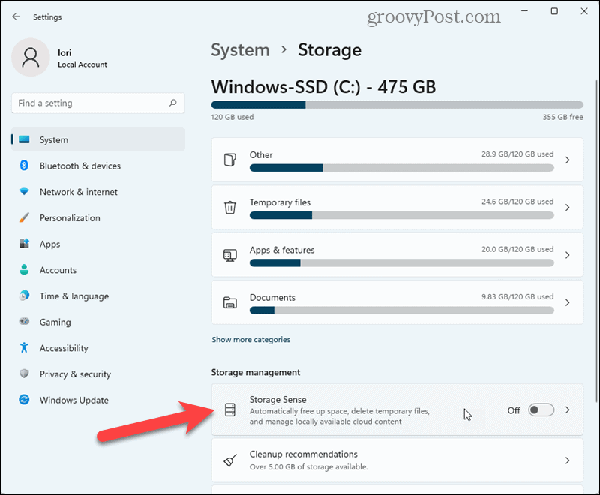This screenshot has height=495, width=600.
Task: Click the Show more categories link
Action: 251,339
